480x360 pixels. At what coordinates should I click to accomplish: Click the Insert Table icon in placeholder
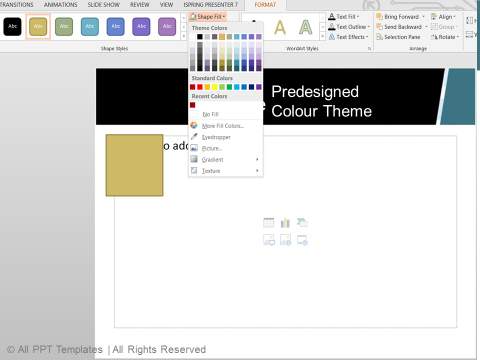click(x=269, y=222)
